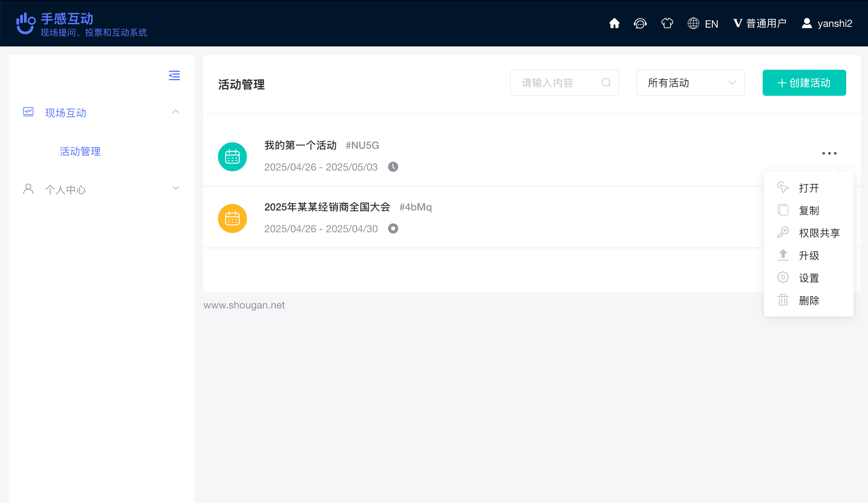
Task: Click the clock status icon for 我的第一个活动
Action: click(393, 167)
